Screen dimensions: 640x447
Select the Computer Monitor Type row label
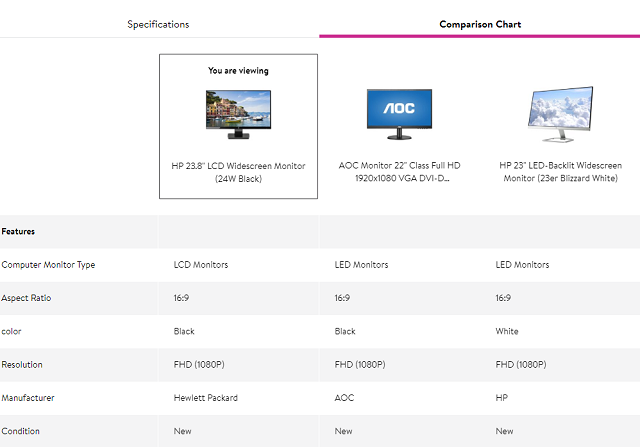pyautogui.click(x=48, y=265)
